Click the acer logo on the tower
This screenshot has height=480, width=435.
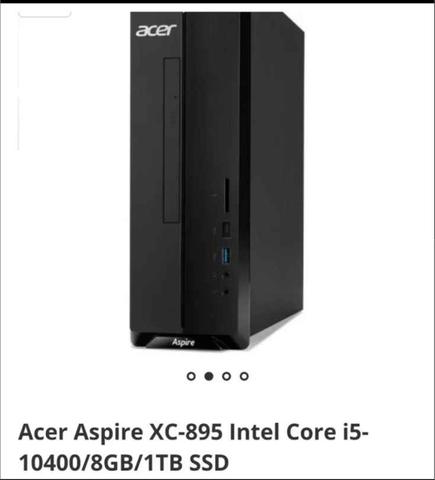click(x=156, y=30)
